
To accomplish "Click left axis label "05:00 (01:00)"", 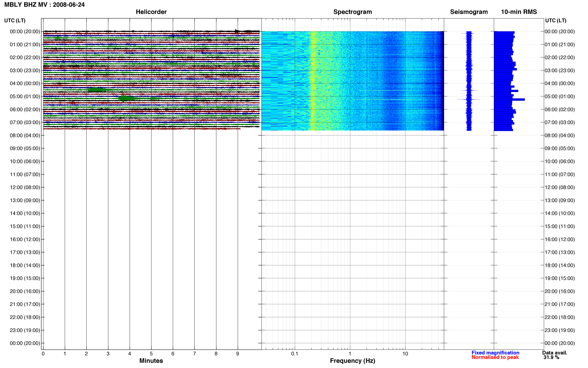I will pyautogui.click(x=25, y=96).
